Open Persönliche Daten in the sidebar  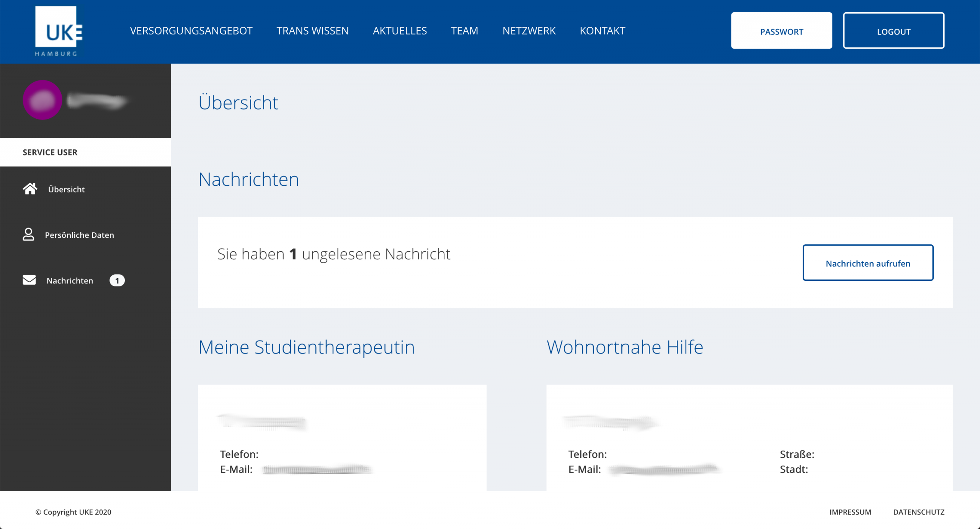point(80,235)
